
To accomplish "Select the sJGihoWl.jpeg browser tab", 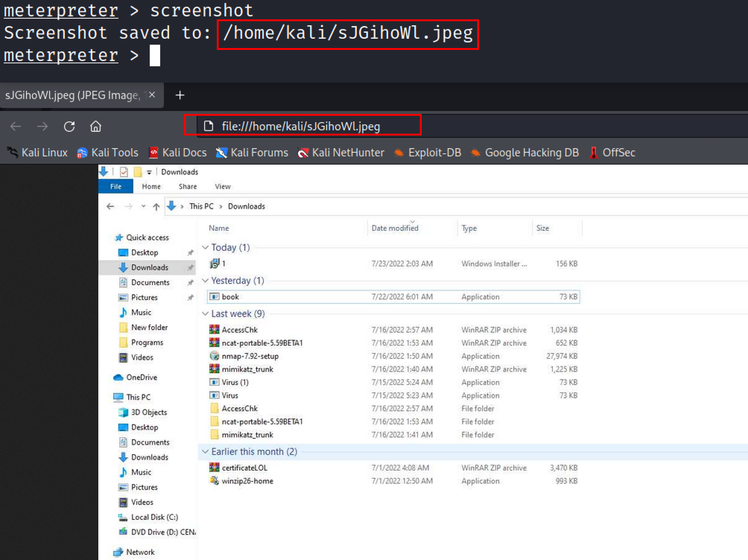I will (82, 95).
